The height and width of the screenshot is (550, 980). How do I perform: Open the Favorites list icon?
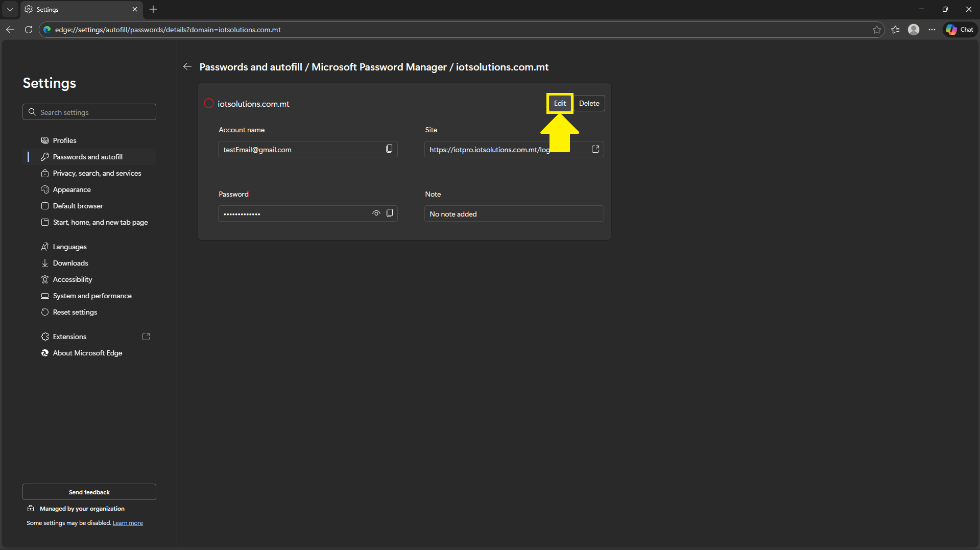pos(895,30)
